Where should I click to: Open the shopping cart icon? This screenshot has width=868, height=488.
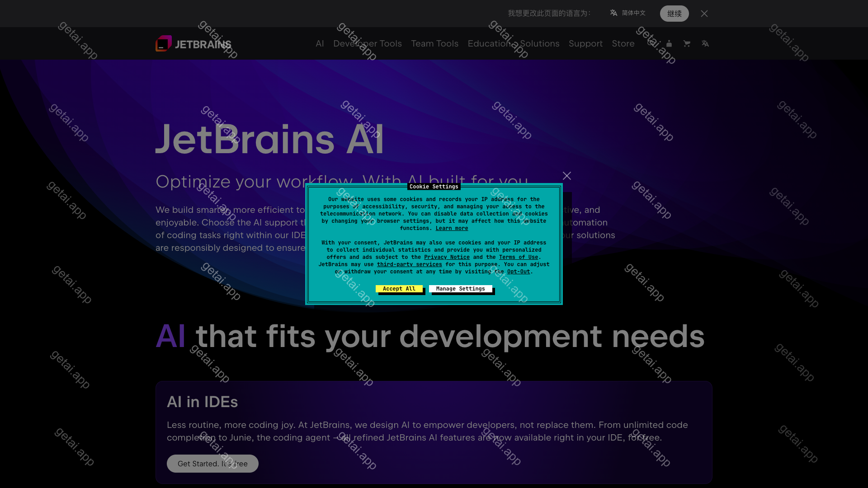click(x=687, y=43)
